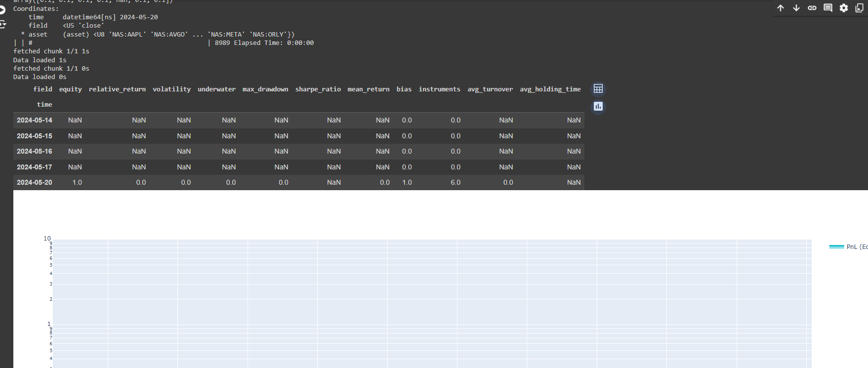Image resolution: width=868 pixels, height=368 pixels.
Task: Click bias 0.0 in 2024-05-15 row
Action: pos(407,136)
